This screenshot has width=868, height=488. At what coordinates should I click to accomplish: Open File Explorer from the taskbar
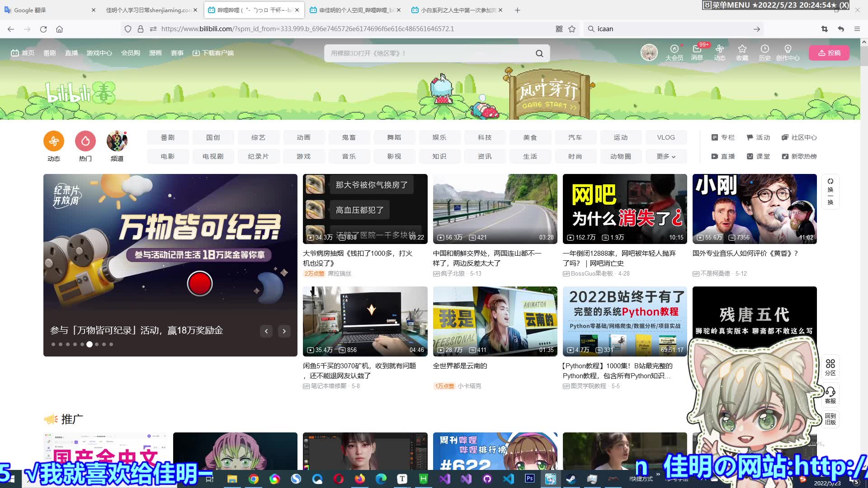pyautogui.click(x=232, y=479)
